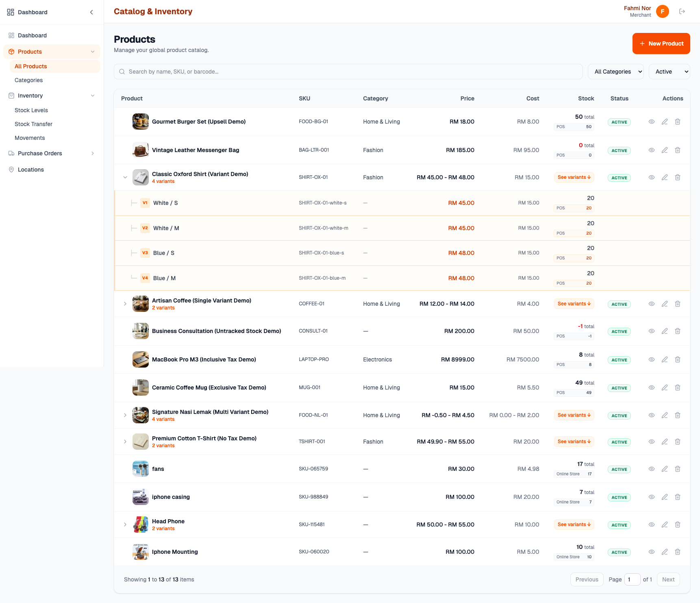
Task: Click See variants for Head Phone
Action: coord(574,525)
